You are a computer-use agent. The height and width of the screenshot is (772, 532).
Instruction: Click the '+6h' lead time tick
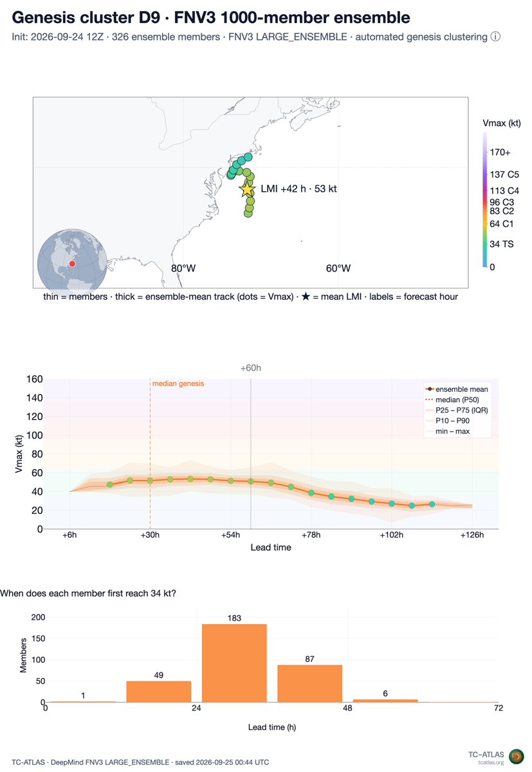coord(69,535)
